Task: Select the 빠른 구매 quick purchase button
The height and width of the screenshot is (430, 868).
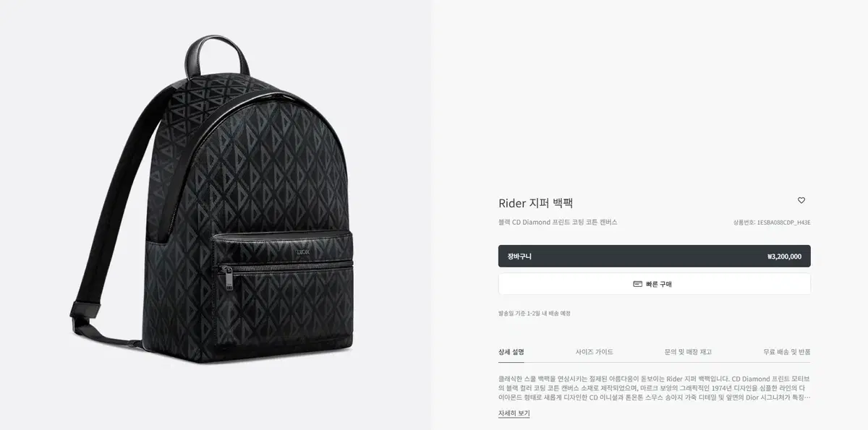Action: pos(654,284)
